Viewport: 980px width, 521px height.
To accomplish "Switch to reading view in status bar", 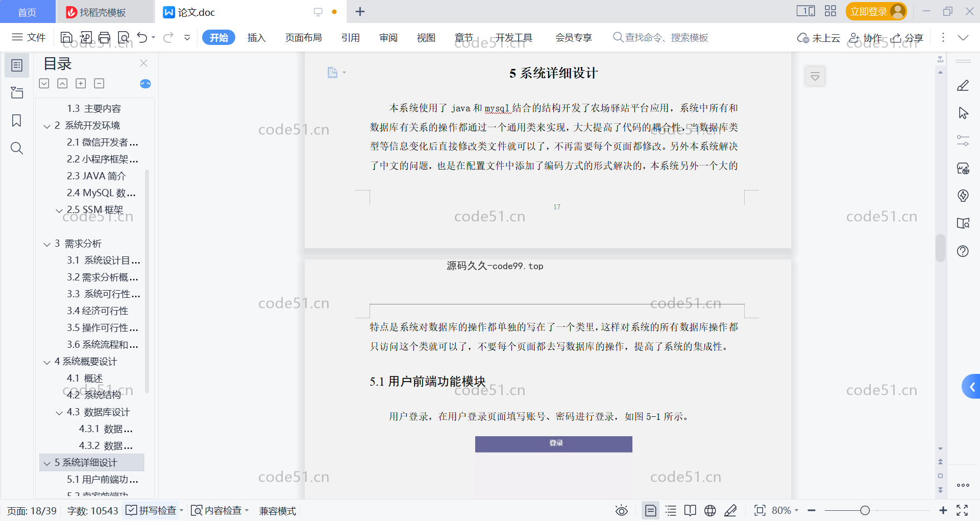I will [x=690, y=510].
